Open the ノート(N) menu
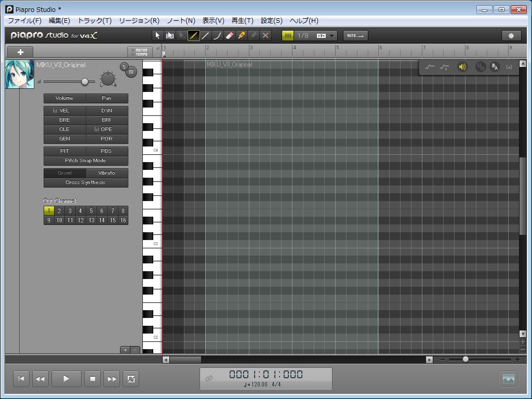The image size is (532, 399). click(x=181, y=21)
